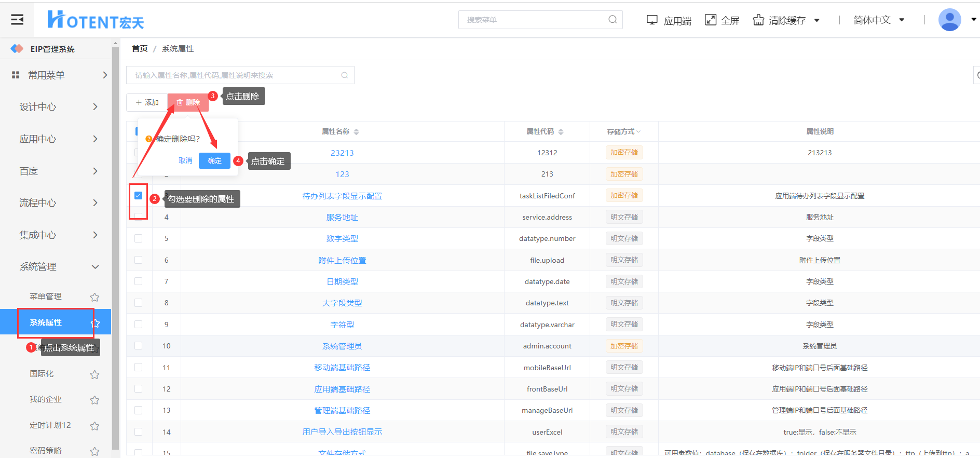Expand the 清除缓存 dropdown arrow
The height and width of the screenshot is (458, 980).
tap(816, 21)
